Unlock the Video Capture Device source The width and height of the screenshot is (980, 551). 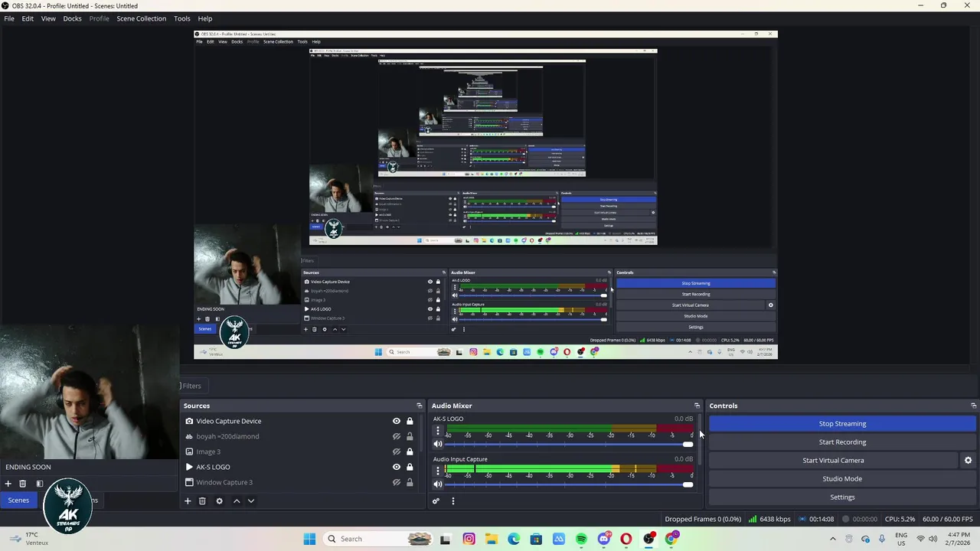point(410,421)
